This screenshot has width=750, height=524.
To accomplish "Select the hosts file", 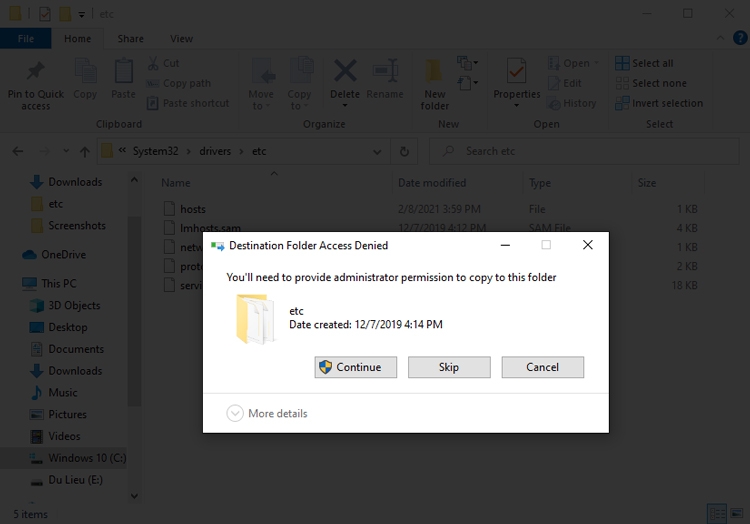I will (x=192, y=209).
